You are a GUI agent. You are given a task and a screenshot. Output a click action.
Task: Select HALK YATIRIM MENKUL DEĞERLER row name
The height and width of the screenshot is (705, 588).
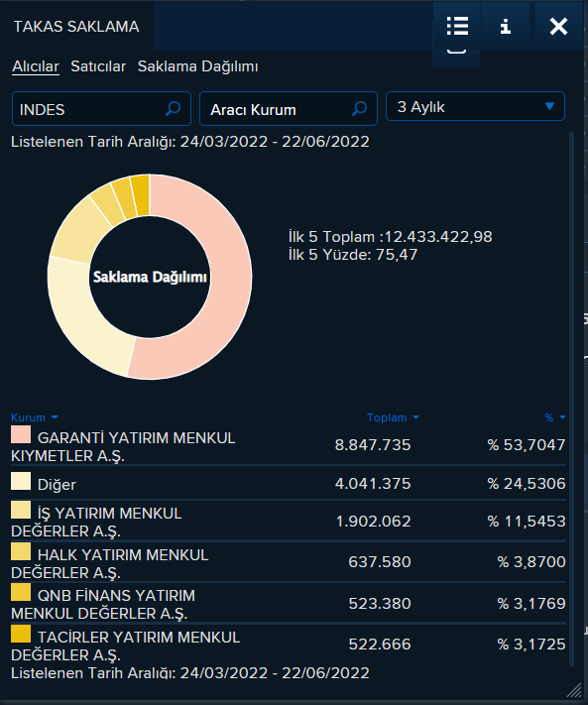(110, 564)
